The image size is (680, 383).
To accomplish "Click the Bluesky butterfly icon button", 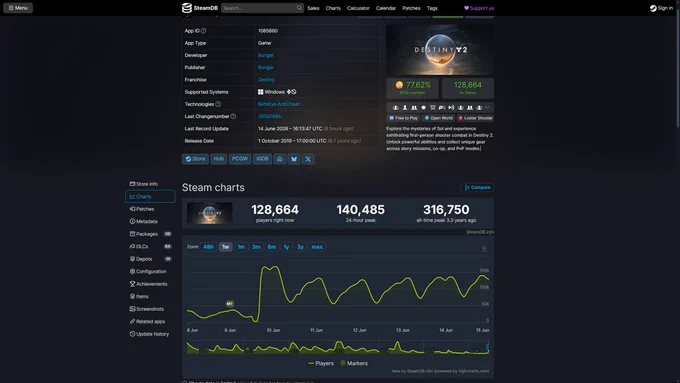I will tap(294, 159).
